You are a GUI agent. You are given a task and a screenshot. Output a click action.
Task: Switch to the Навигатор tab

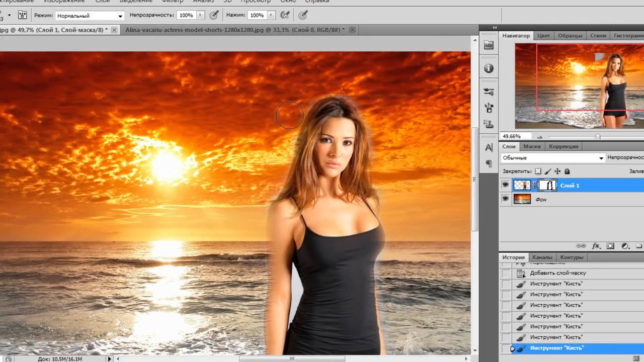[x=516, y=36]
